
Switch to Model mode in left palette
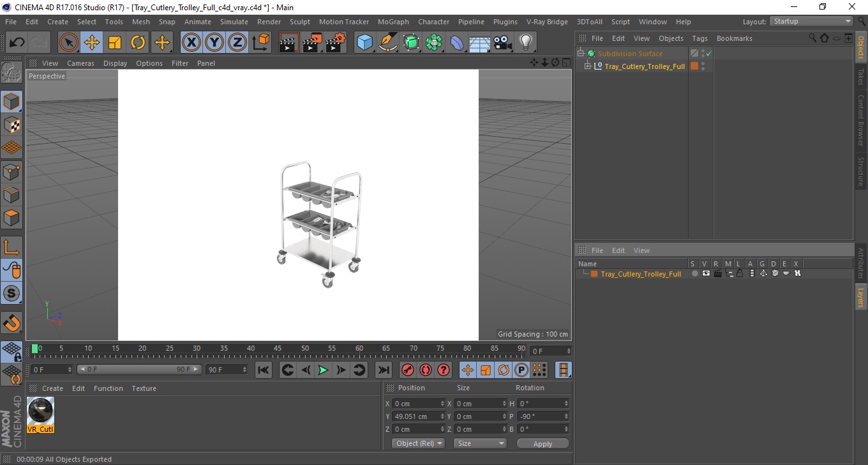11,102
